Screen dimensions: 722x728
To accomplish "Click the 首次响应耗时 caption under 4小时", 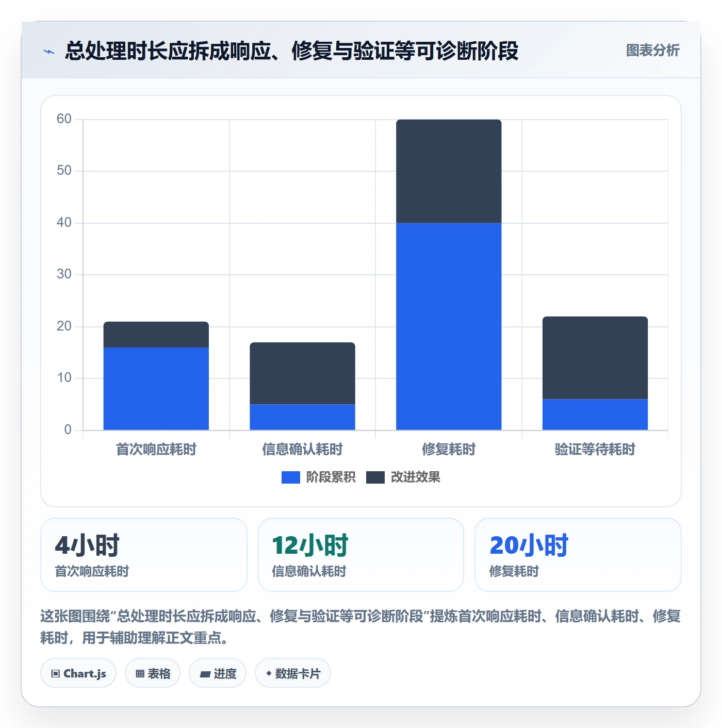I will point(92,571).
